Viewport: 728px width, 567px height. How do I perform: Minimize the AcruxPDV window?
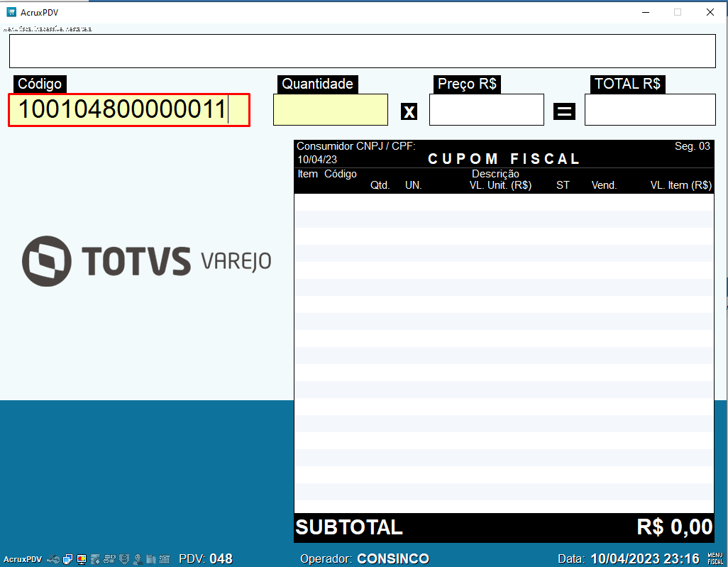646,12
